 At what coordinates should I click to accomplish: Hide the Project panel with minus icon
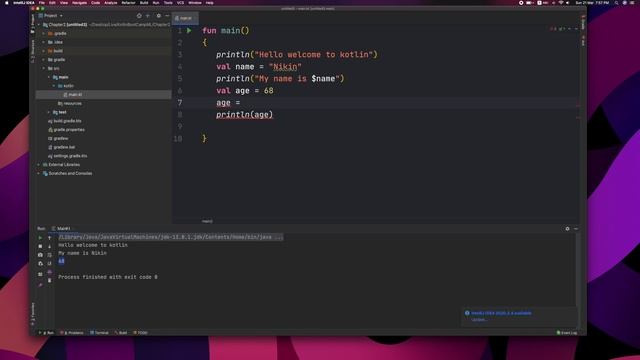coord(167,16)
